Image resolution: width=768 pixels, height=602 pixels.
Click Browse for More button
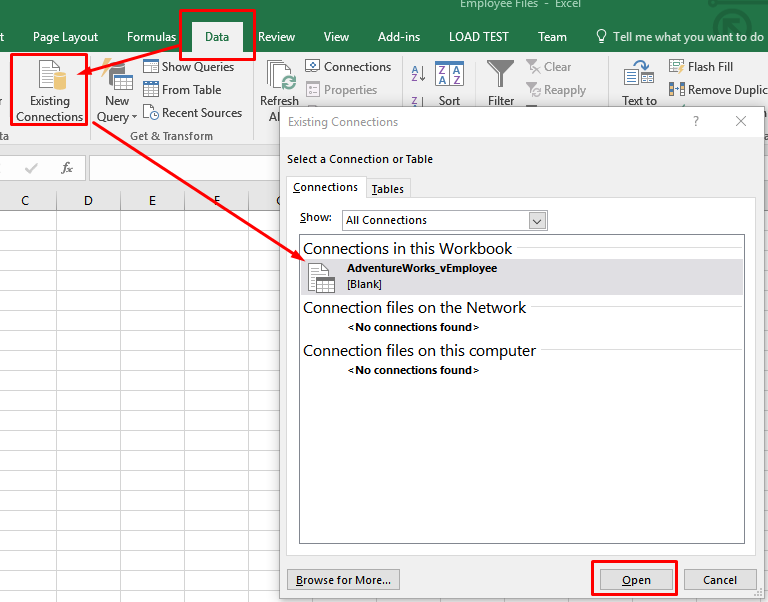click(344, 580)
